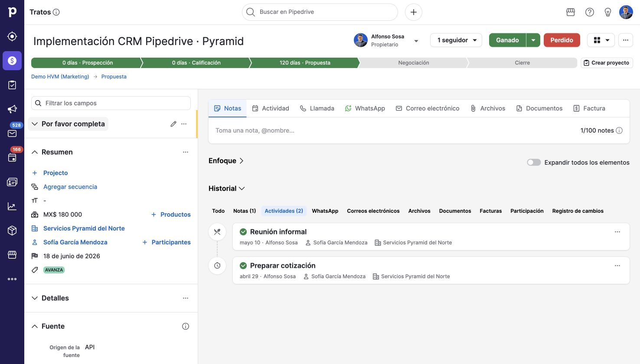Click the Buscar en Pipedrive search field

point(320,12)
